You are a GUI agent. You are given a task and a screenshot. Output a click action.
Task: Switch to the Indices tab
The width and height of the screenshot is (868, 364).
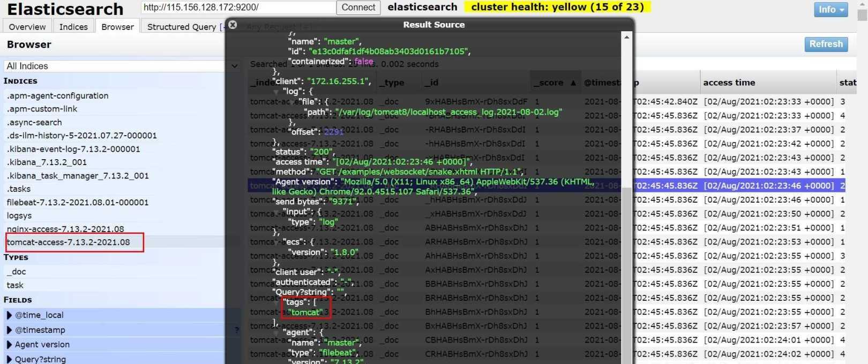(73, 27)
